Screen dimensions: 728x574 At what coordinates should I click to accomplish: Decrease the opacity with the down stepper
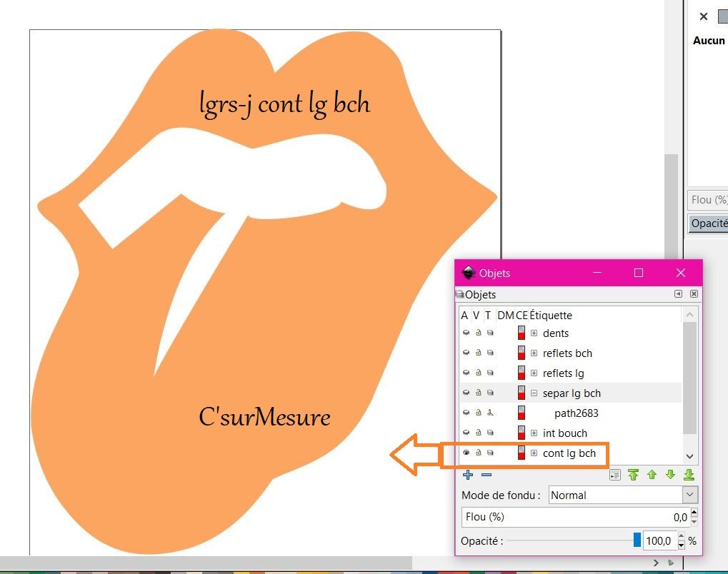[681, 545]
